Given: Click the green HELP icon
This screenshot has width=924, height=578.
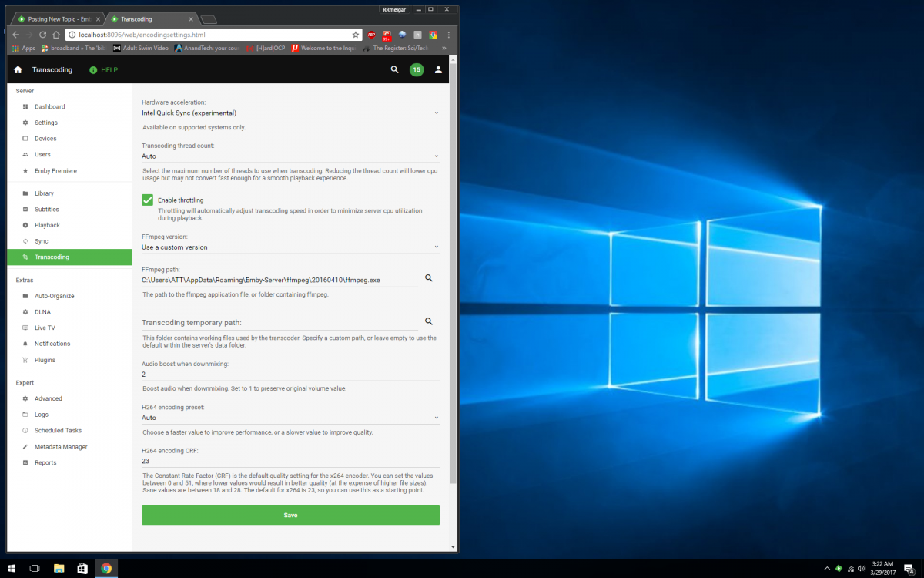Looking at the screenshot, I should pos(93,70).
